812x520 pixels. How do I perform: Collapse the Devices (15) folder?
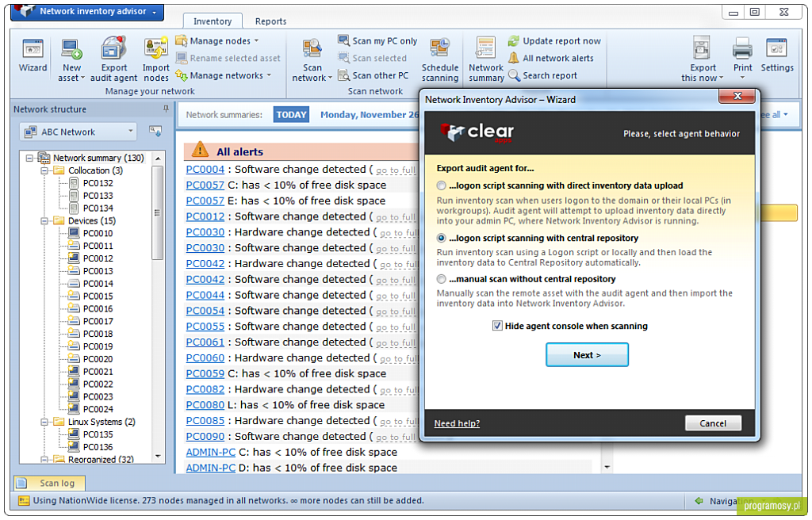(x=44, y=220)
